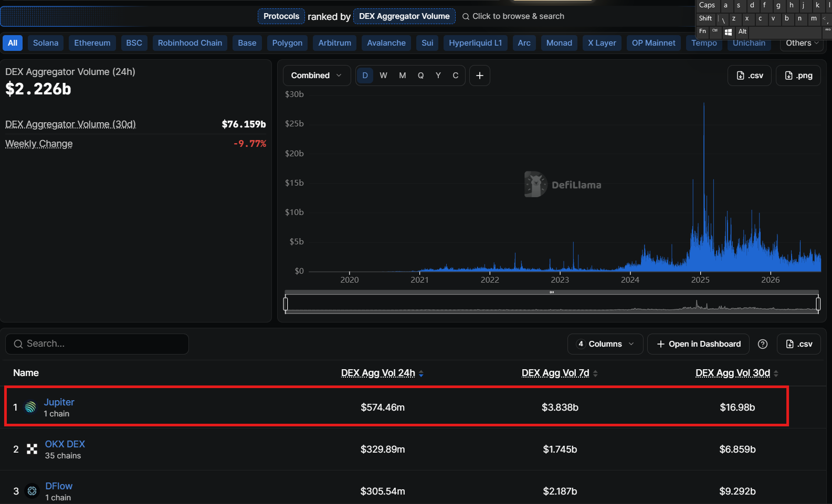Filter by Monad chain
This screenshot has width=832, height=504.
coord(559,43)
